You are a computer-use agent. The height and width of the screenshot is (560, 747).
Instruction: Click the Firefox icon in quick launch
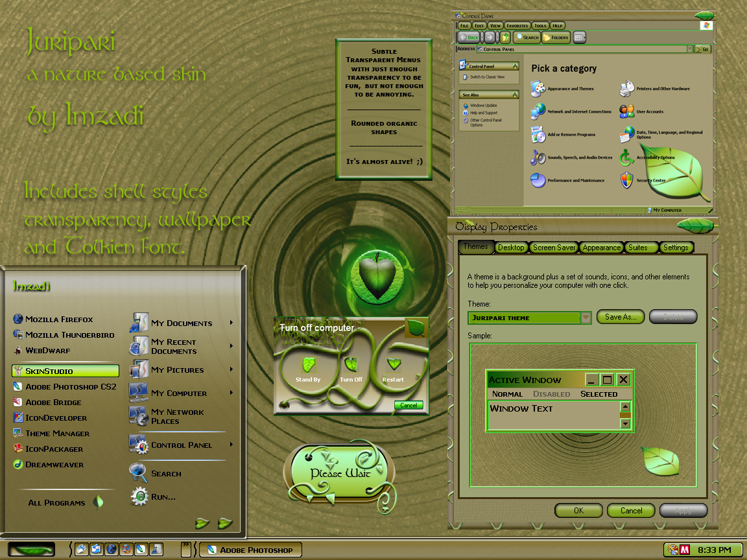126,549
